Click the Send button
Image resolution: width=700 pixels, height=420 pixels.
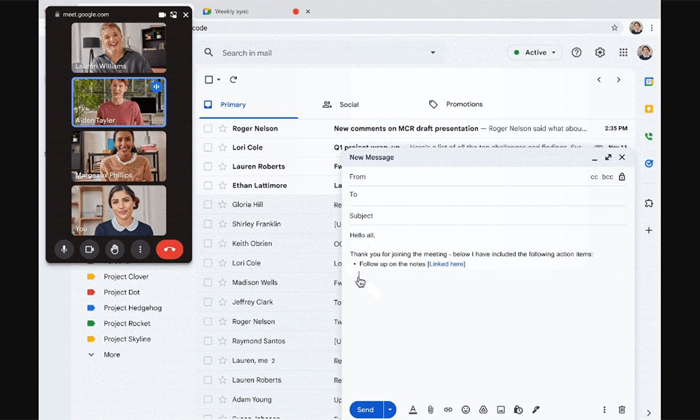[365, 410]
